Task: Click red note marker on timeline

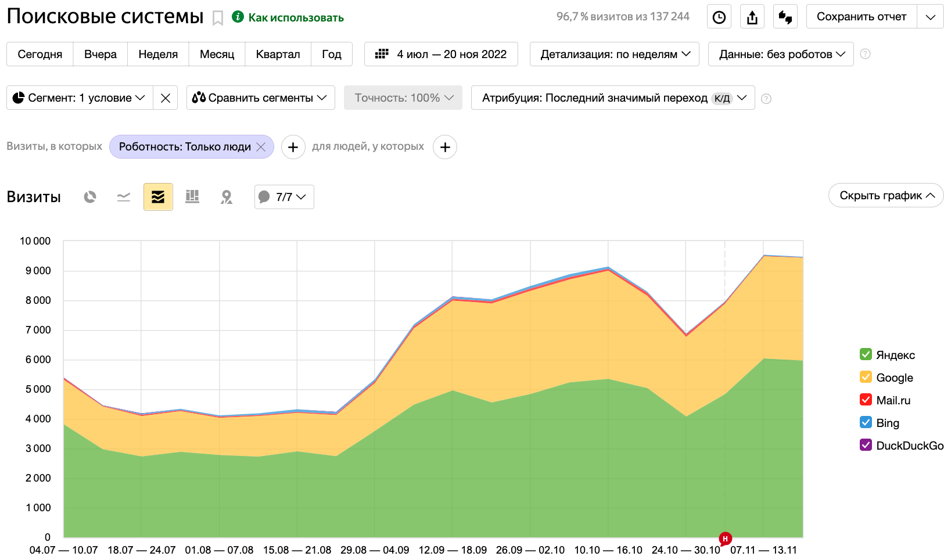Action: pyautogui.click(x=725, y=539)
